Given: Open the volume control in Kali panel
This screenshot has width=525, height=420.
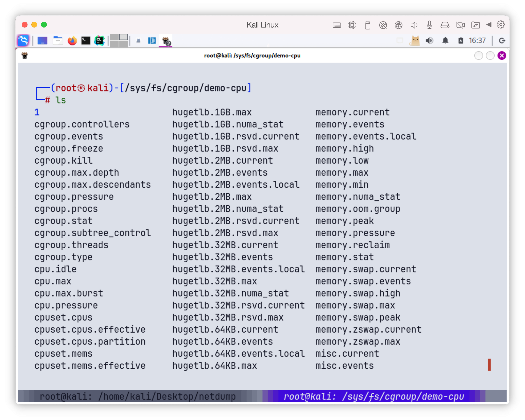Looking at the screenshot, I should pos(429,41).
